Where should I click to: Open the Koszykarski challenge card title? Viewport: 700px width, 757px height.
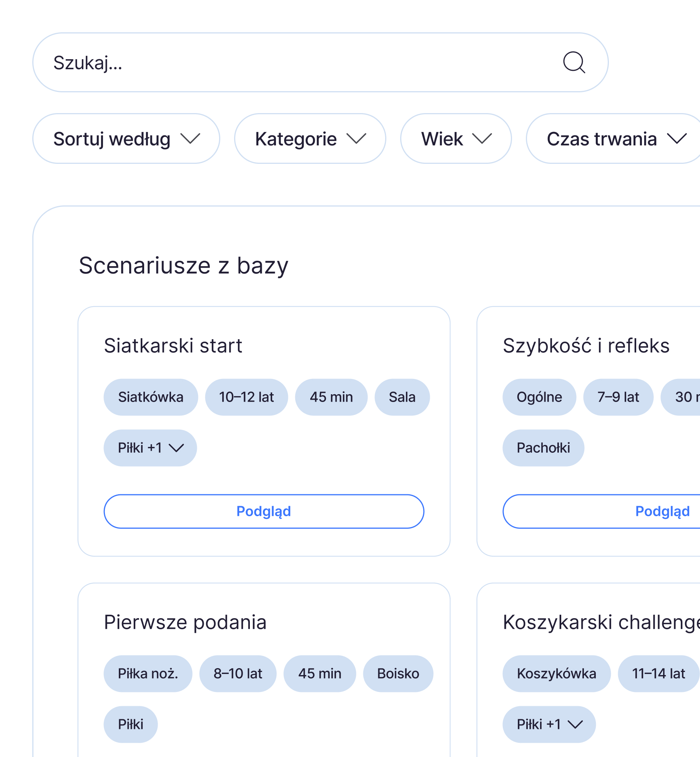click(x=602, y=622)
